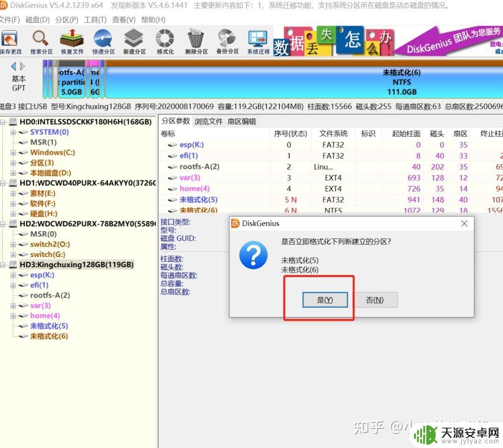Launch the Recover Files (恢复文件) tool
Image resolution: width=503 pixels, height=448 pixels.
pos(72,42)
